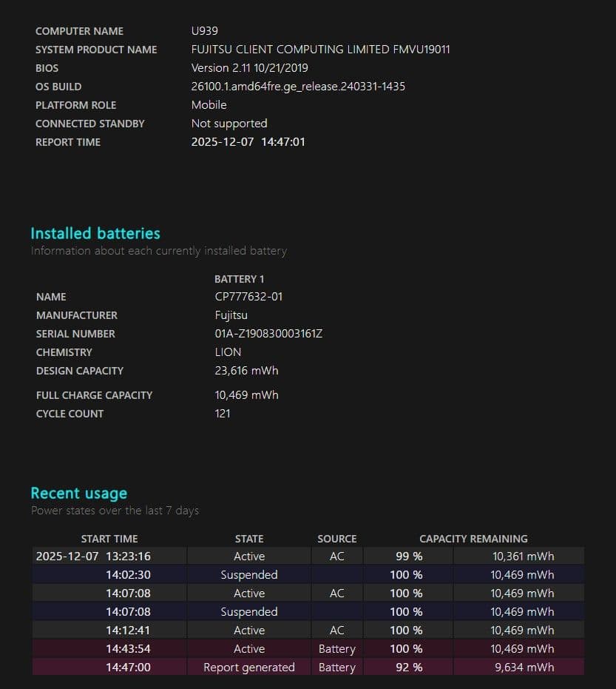616x689 pixels.
Task: Select the FUJITSU CLIENT COMPUTING LIMITED product name
Action: pyautogui.click(x=320, y=50)
